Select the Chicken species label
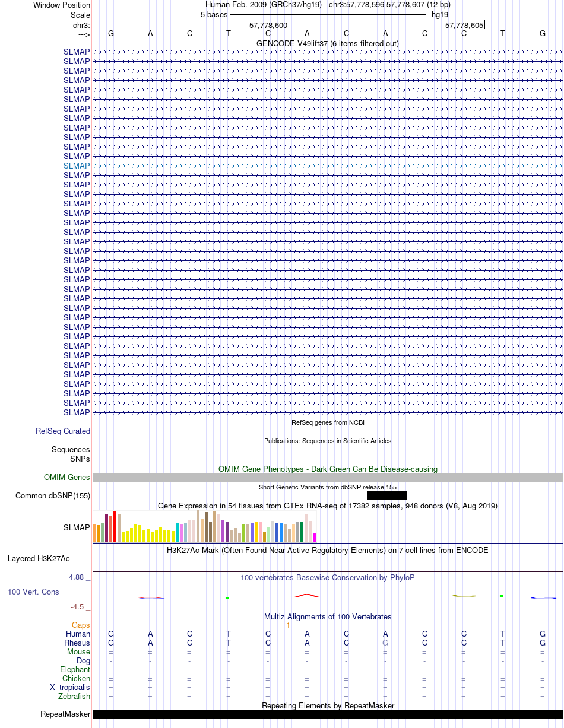This screenshot has height=728, width=564. pyautogui.click(x=76, y=679)
